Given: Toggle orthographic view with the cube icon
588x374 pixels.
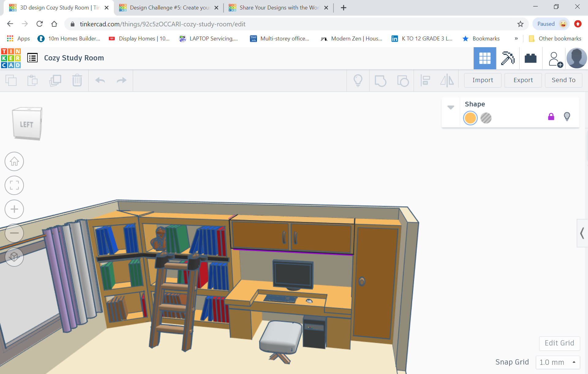Looking at the screenshot, I should click(14, 257).
